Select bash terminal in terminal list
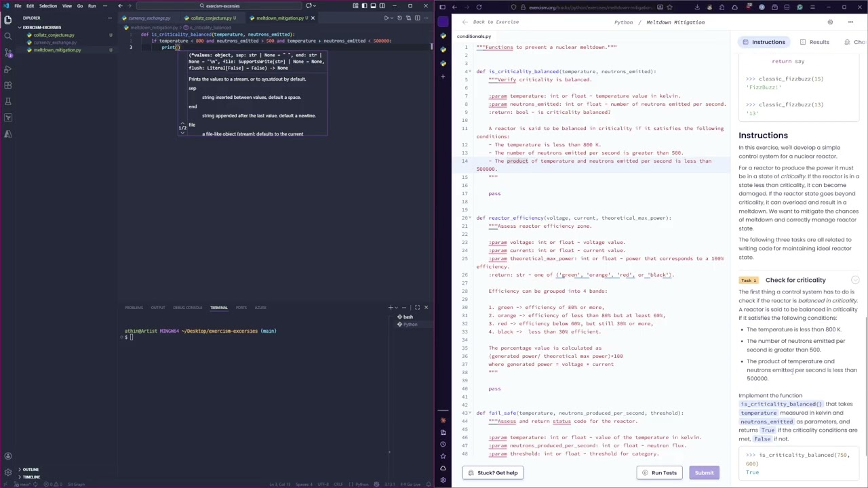The width and height of the screenshot is (868, 488). pos(407,317)
